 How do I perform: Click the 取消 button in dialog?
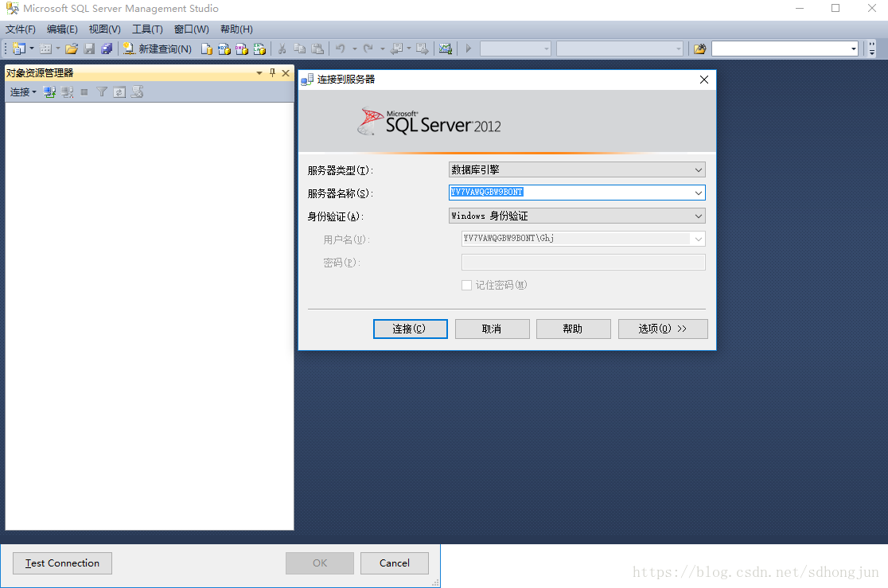point(492,329)
